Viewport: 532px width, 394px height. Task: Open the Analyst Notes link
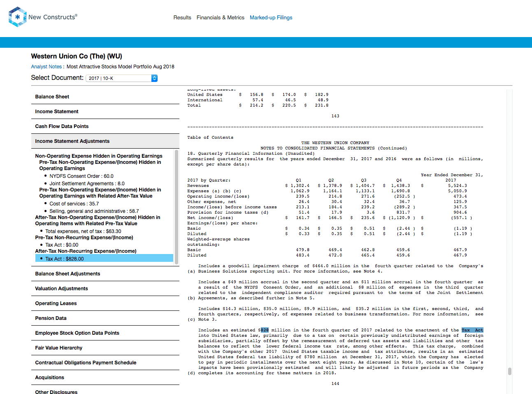pos(46,67)
